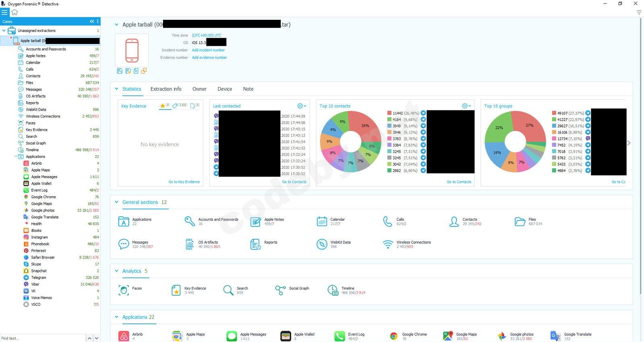Viewport: 644px width, 342px height.
Task: Open the Airbnb application tile
Action: coord(130,336)
